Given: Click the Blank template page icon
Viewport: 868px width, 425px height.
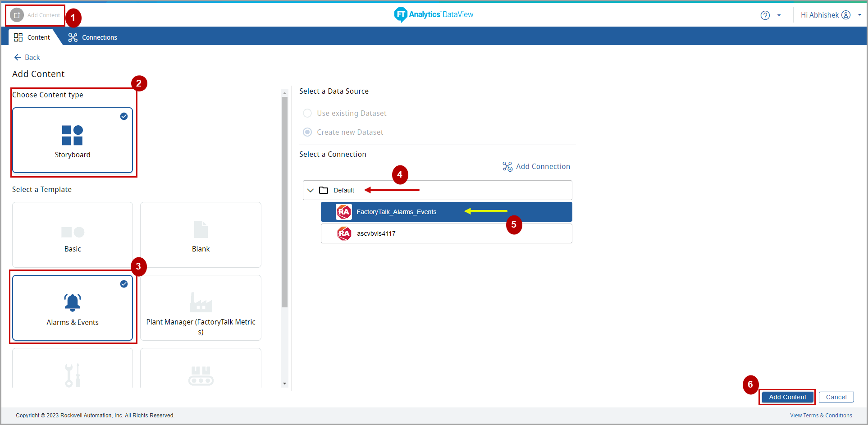Looking at the screenshot, I should pyautogui.click(x=201, y=229).
